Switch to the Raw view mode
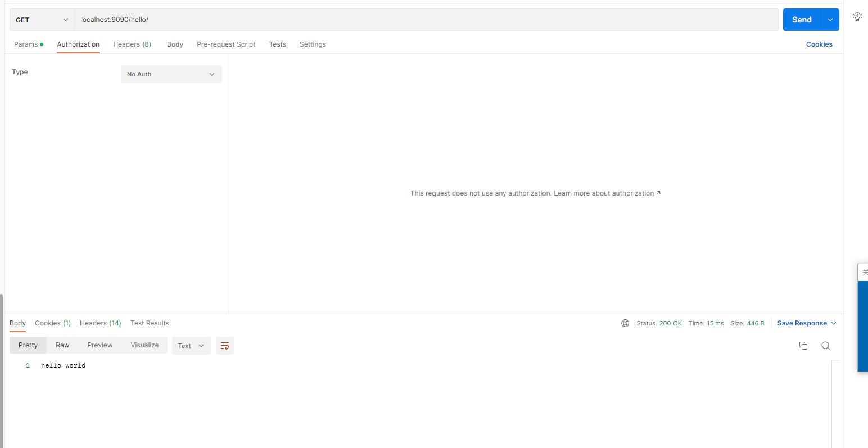This screenshot has height=448, width=868. click(62, 345)
